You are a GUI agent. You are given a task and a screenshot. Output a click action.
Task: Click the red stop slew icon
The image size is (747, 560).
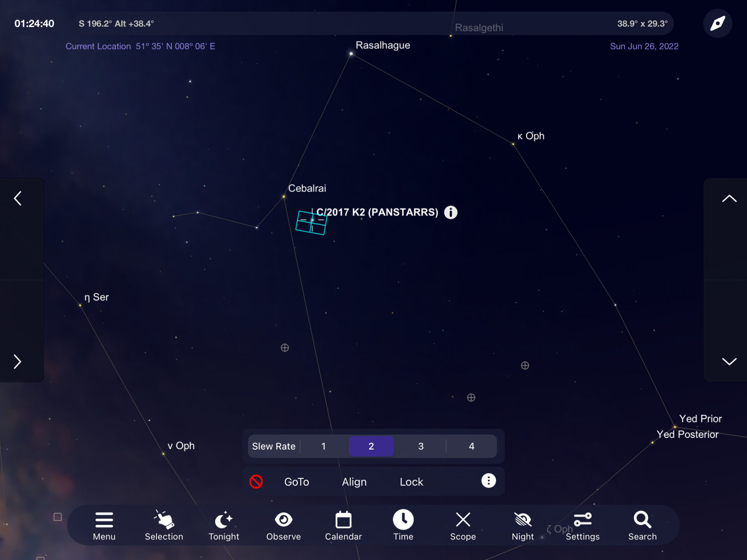[x=256, y=481]
